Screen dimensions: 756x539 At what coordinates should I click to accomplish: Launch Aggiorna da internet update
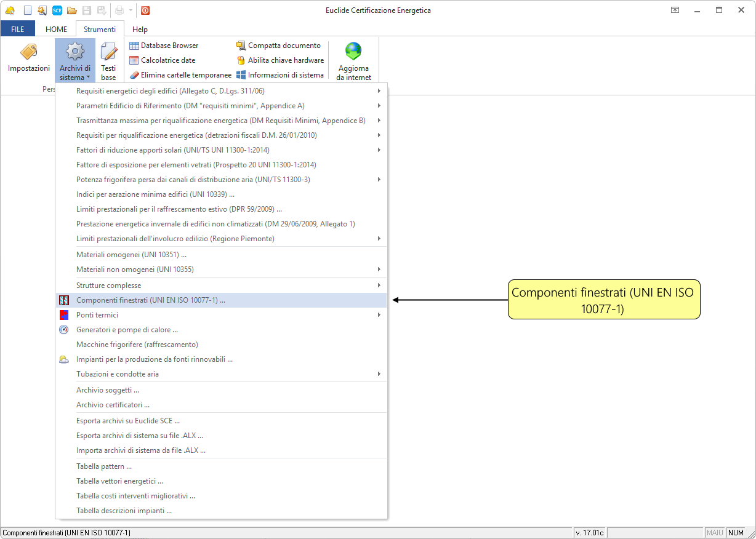(x=353, y=61)
